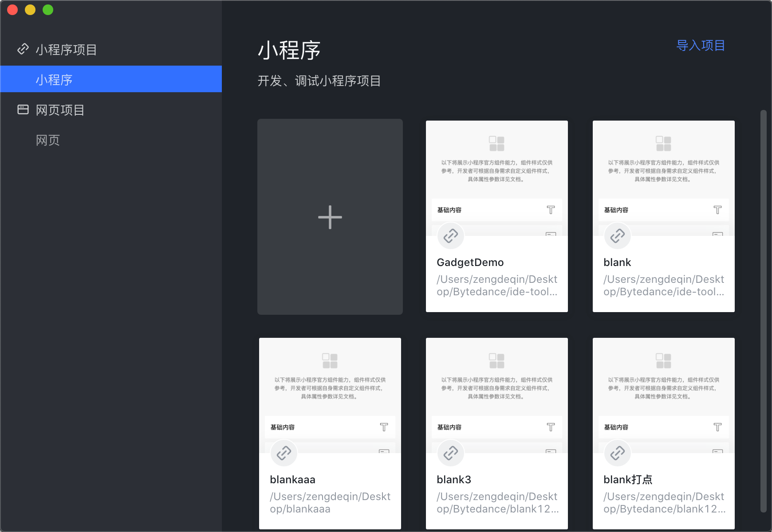Image resolution: width=772 pixels, height=532 pixels.
Task: Open the blank3 project card
Action: [x=496, y=434]
